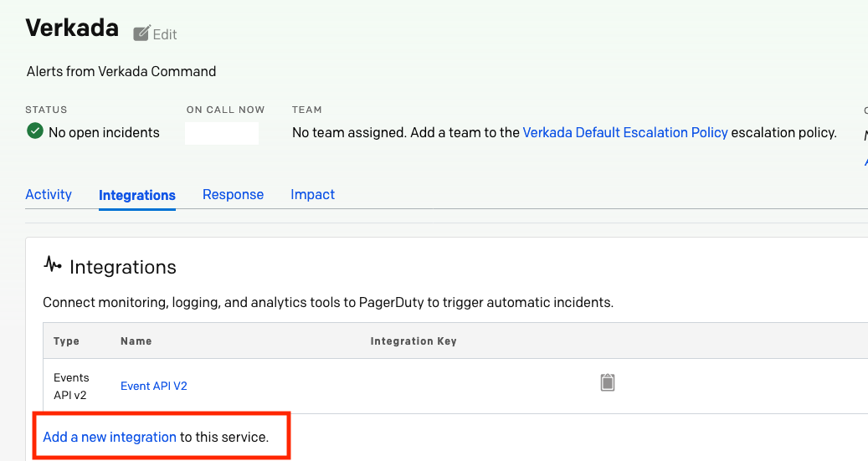
Task: Select the Integrations tab
Action: (136, 195)
